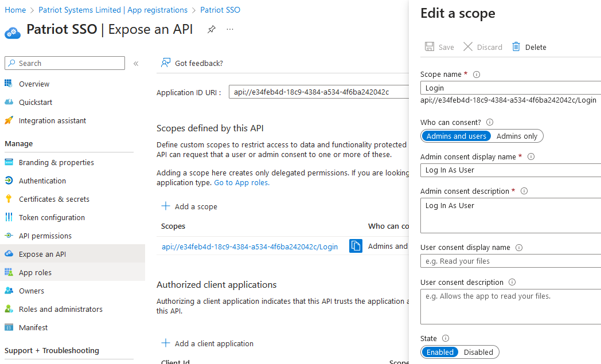Open the more options ellipsis menu
The image size is (601, 364).
(230, 29)
